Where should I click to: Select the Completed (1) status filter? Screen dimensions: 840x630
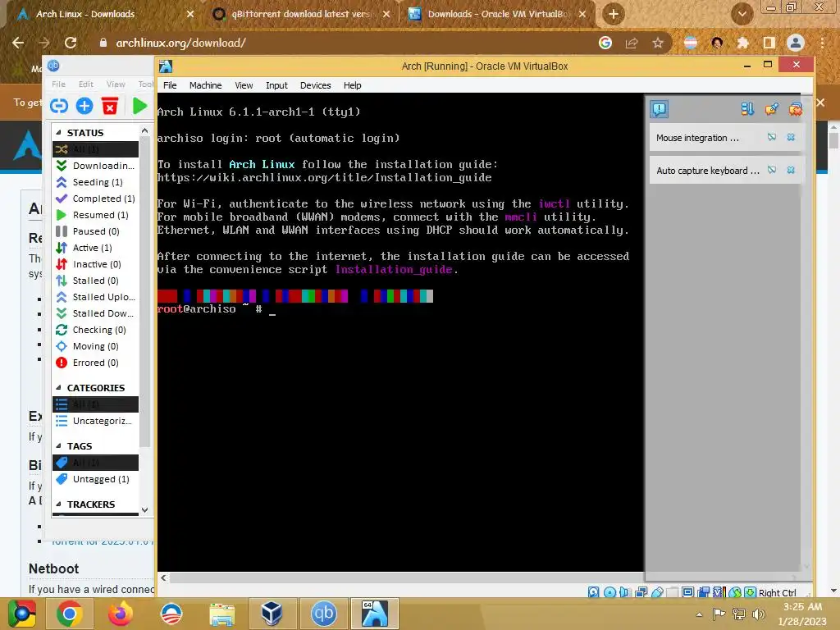click(95, 199)
